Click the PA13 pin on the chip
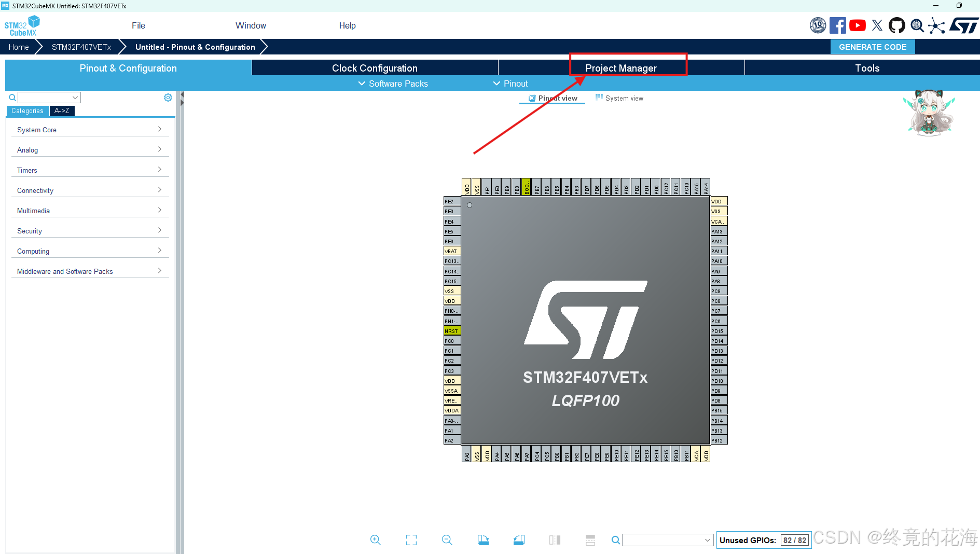 click(x=719, y=231)
